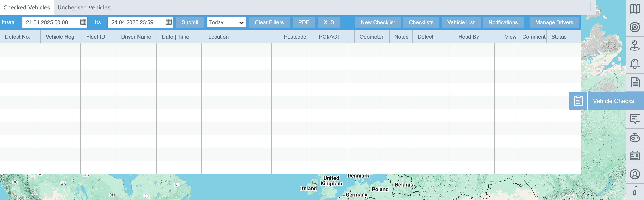
Task: Open the map view sidebar icon
Action: [635, 9]
